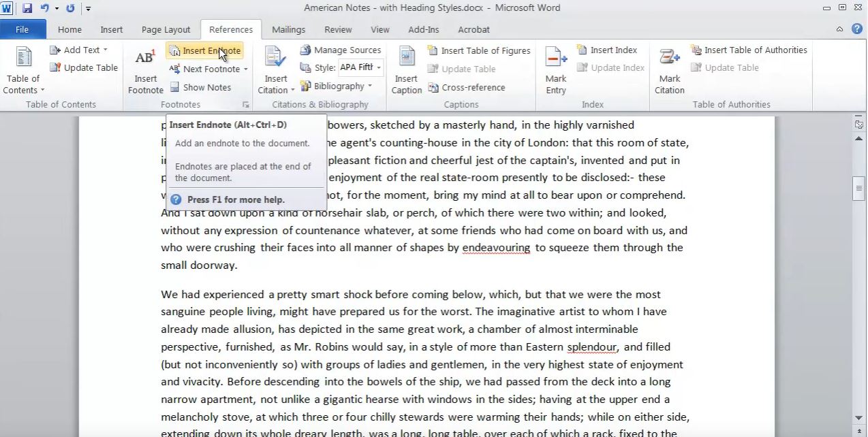This screenshot has width=868, height=437.
Task: Click the misspelled word "endeavouring"
Action: [496, 248]
